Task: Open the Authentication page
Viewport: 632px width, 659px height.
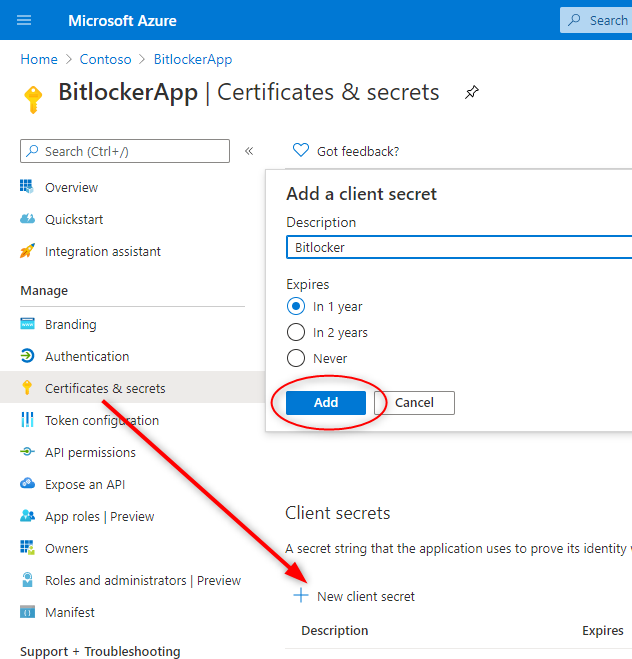Action: (87, 356)
